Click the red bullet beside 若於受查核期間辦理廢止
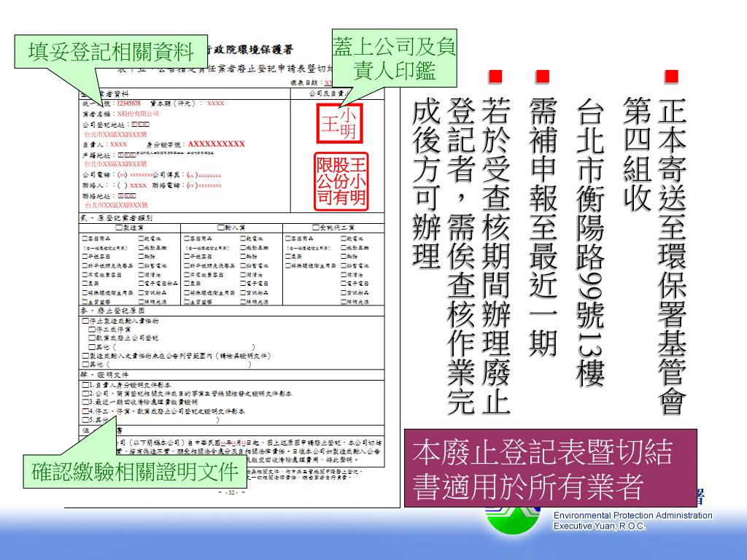The image size is (747, 560). click(495, 77)
